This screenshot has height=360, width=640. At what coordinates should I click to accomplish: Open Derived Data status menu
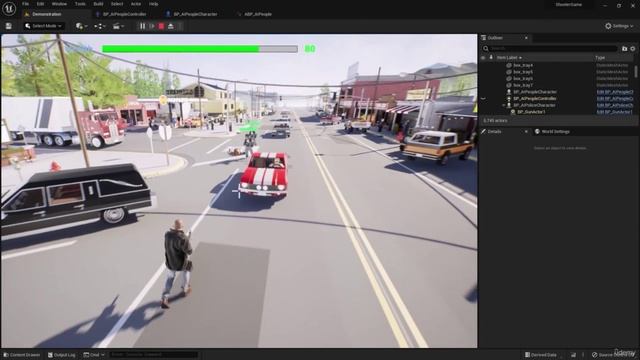[x=540, y=355]
